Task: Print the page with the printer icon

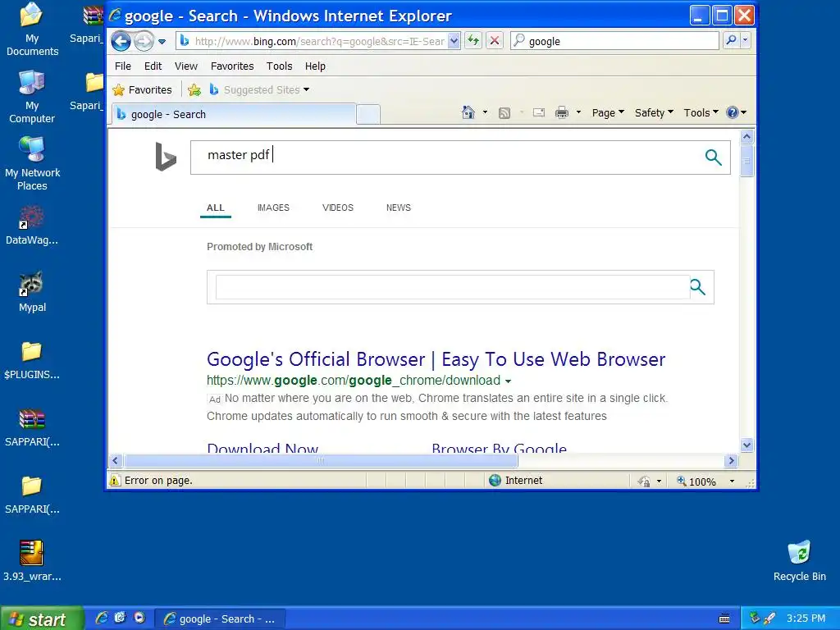Action: (561, 112)
